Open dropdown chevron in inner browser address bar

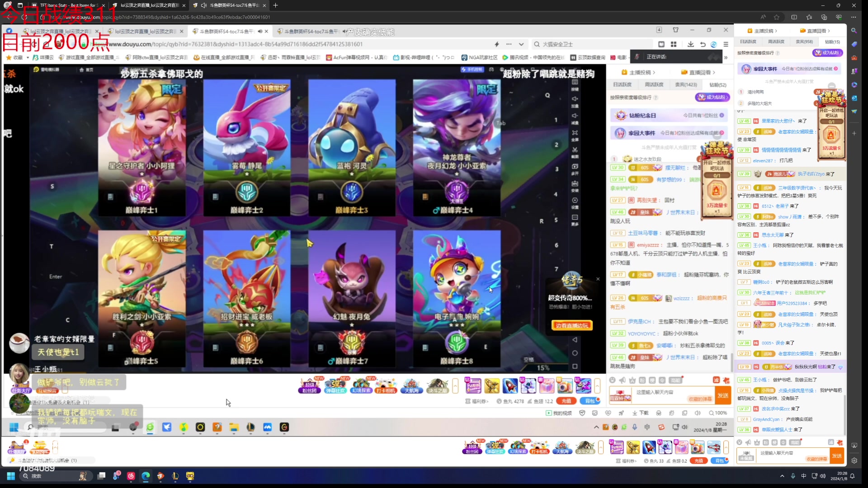point(521,44)
